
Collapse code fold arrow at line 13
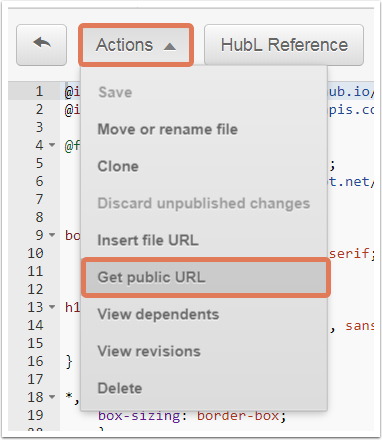click(52, 307)
